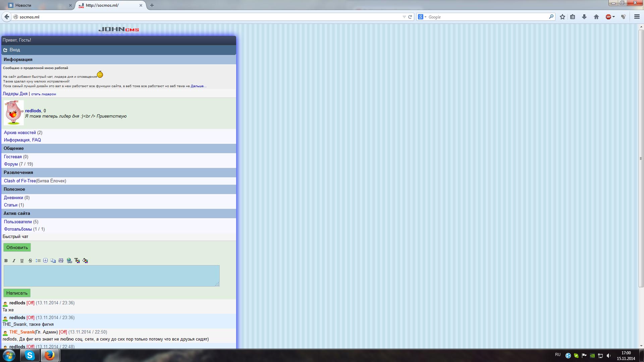Open Adblock Plus dropdown arrow
This screenshot has height=362, width=644.
coord(613,17)
